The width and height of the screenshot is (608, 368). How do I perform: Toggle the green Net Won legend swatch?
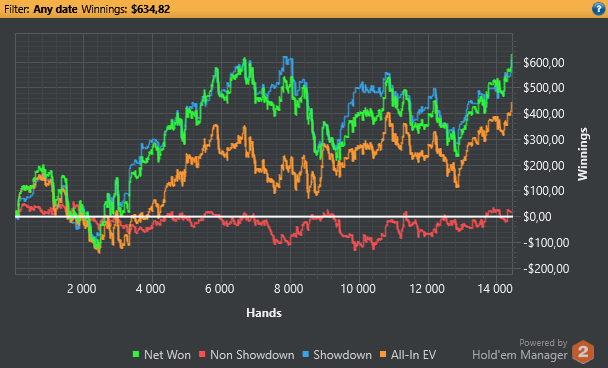[136, 354]
